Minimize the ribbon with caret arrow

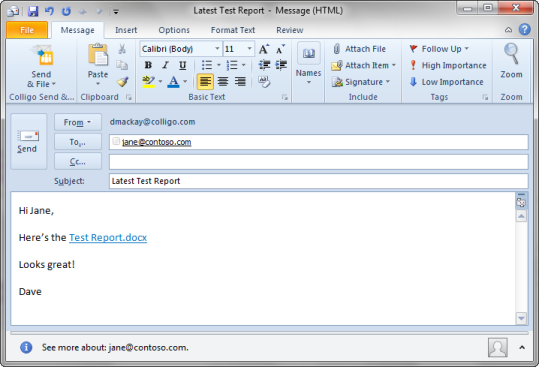tap(508, 30)
